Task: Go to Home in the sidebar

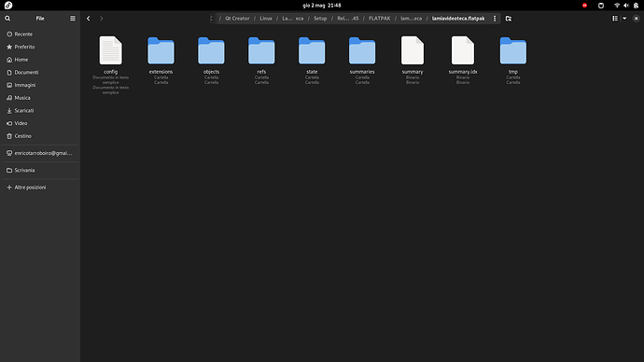Action: [40, 60]
